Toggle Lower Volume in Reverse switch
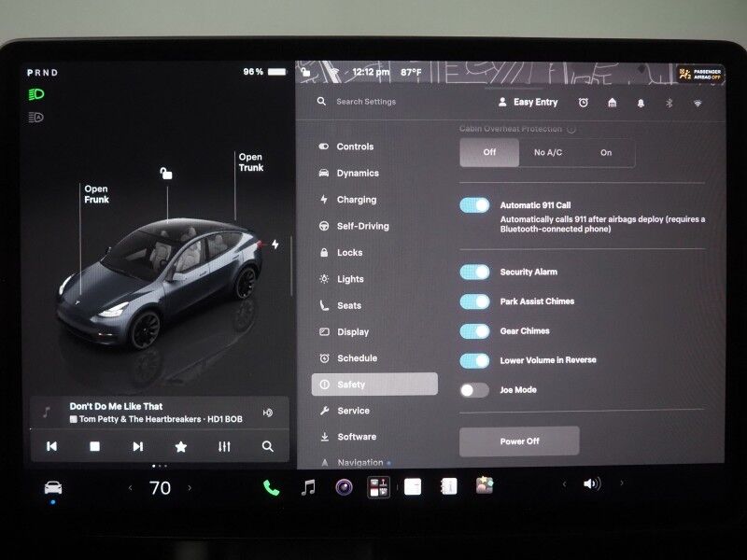 474,360
